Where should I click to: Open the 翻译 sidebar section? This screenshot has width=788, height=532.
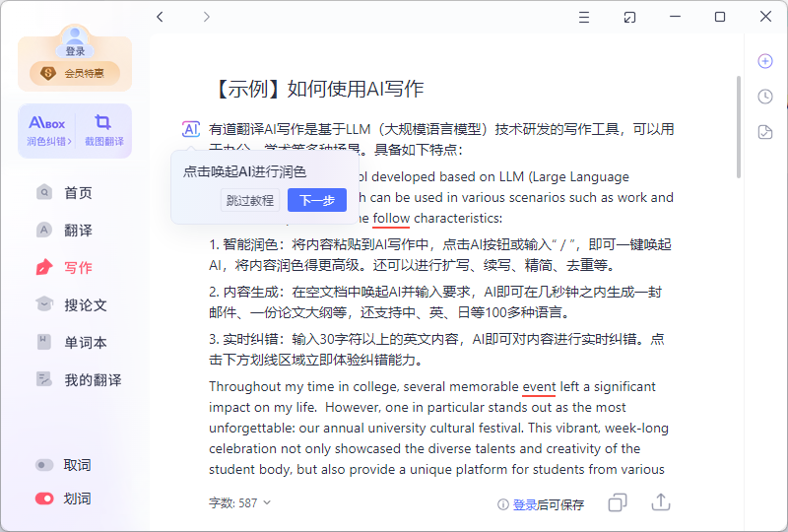click(64, 231)
